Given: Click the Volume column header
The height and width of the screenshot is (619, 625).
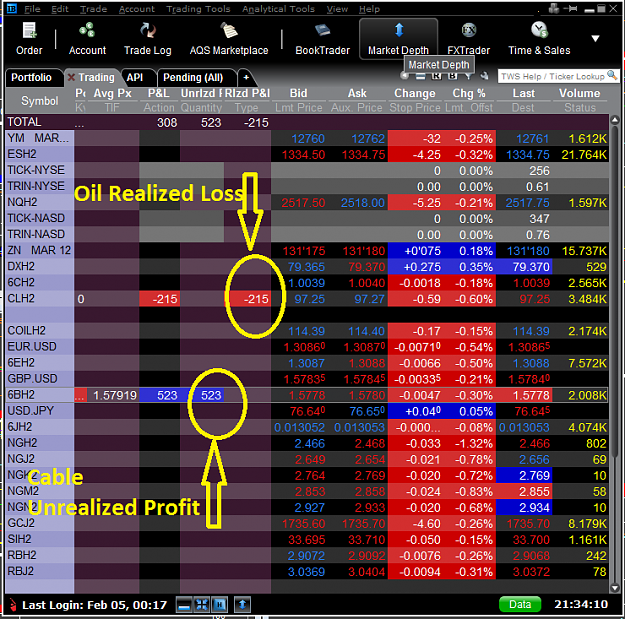Looking at the screenshot, I should pos(579,93).
